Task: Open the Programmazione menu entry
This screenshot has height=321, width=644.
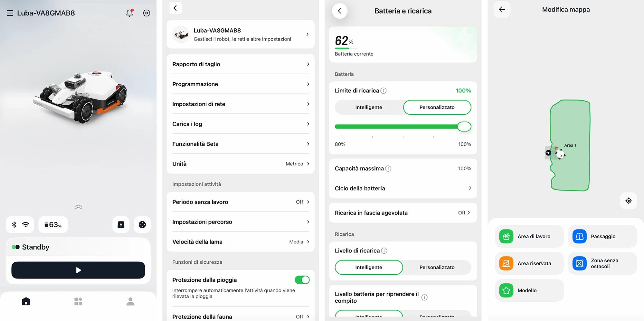Action: (241, 84)
